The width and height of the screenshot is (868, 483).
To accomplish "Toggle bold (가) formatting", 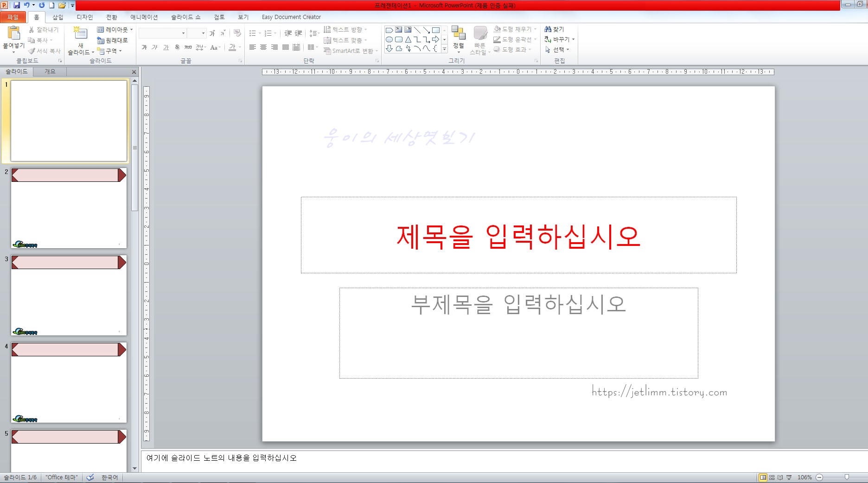I will (144, 47).
